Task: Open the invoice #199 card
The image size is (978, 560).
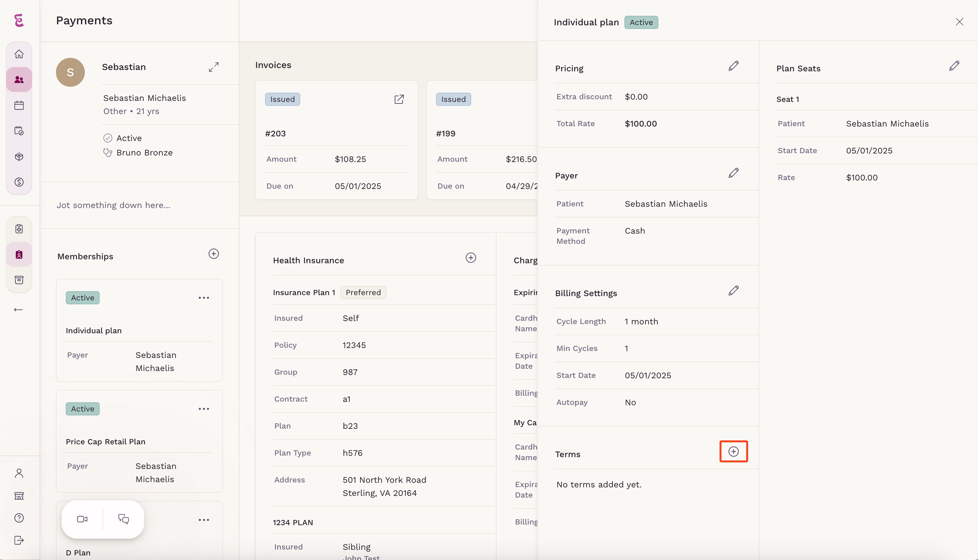Action: tap(482, 140)
